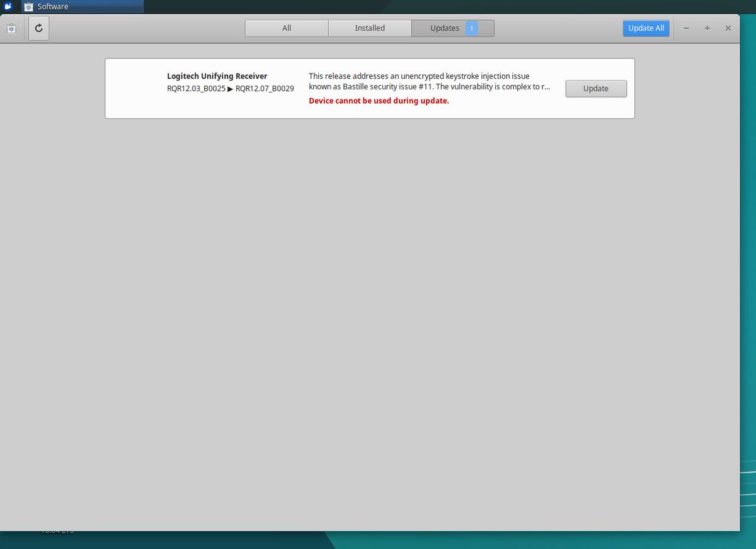Minimize the Software window

tap(686, 28)
